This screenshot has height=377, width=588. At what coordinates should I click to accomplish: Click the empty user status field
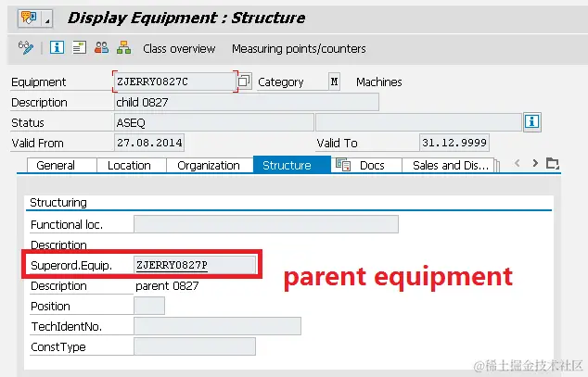(x=418, y=122)
